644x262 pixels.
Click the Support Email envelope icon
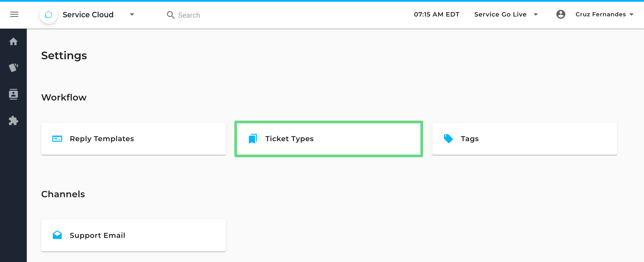pos(57,235)
